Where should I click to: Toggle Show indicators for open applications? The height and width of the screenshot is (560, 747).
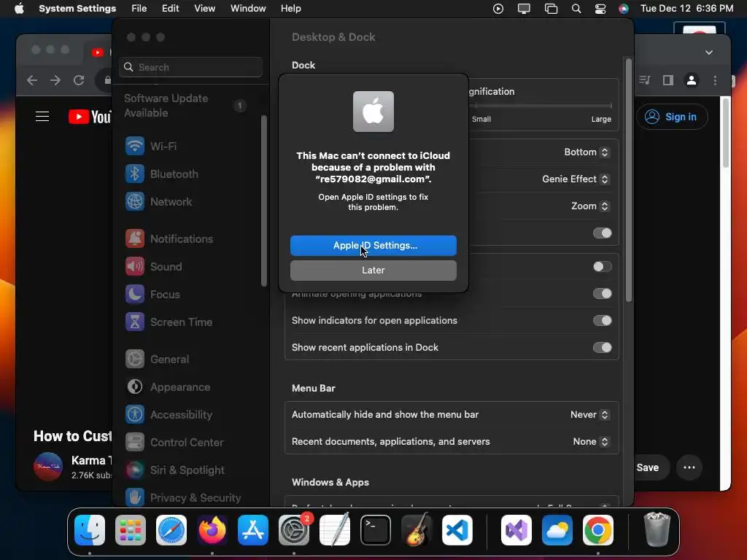click(x=602, y=321)
